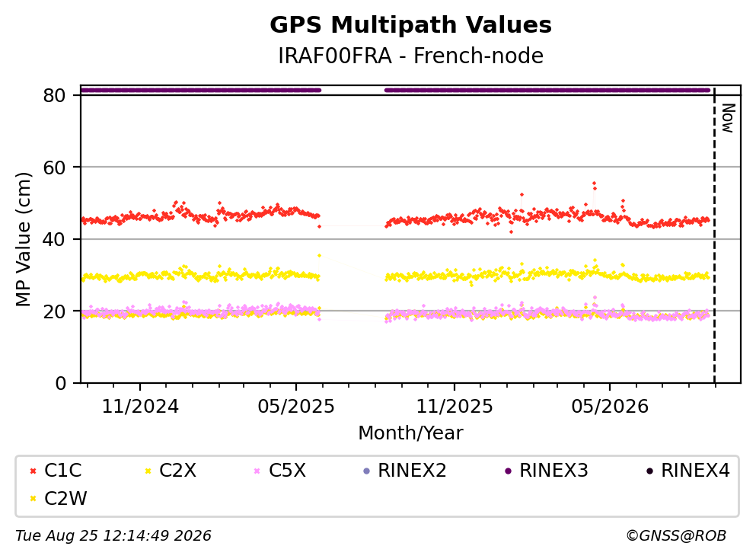756x559 pixels.
Task: Click the GPS Multipath Values title
Action: point(411,25)
